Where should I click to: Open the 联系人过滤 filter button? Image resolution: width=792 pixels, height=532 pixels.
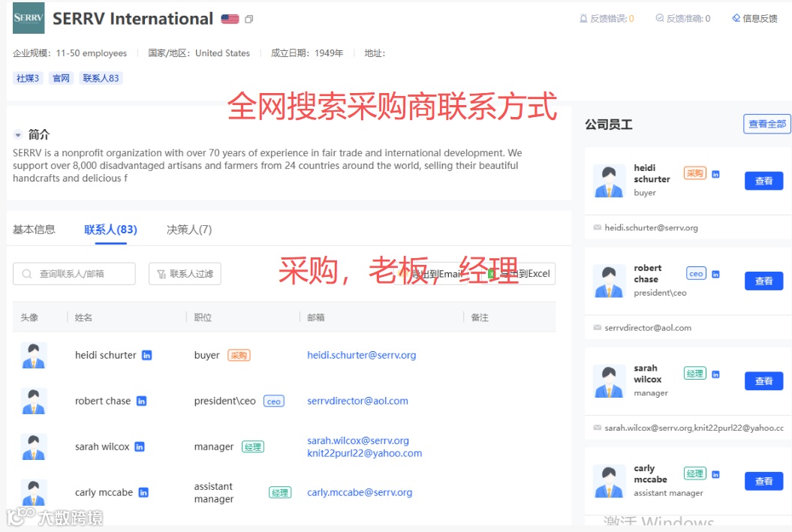185,274
